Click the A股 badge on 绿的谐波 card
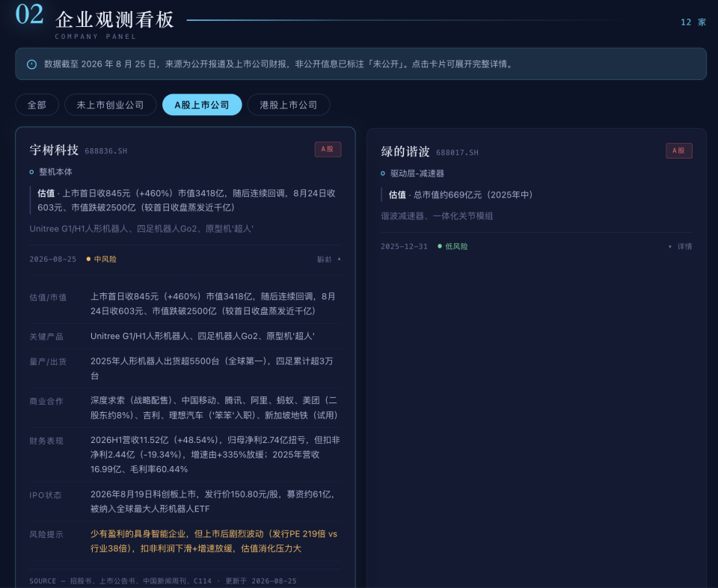The height and width of the screenshot is (588, 718). [679, 150]
